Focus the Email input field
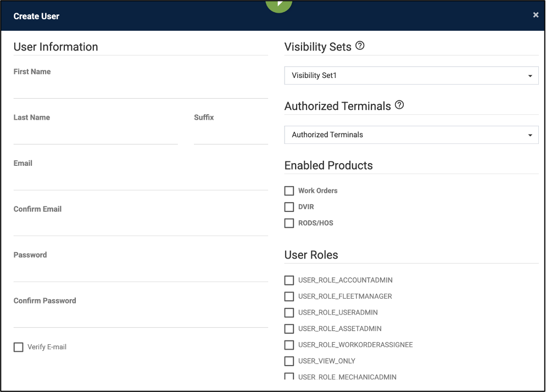The height and width of the screenshot is (392, 546). coord(141,181)
